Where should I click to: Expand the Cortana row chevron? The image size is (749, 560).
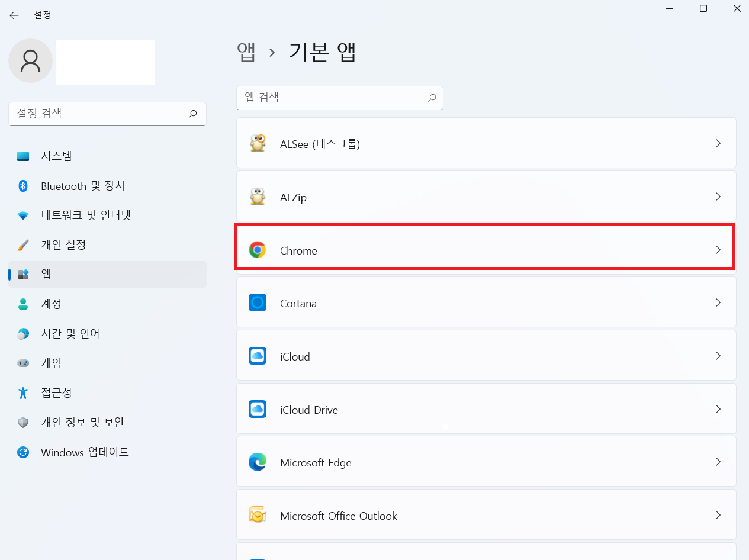coord(718,302)
